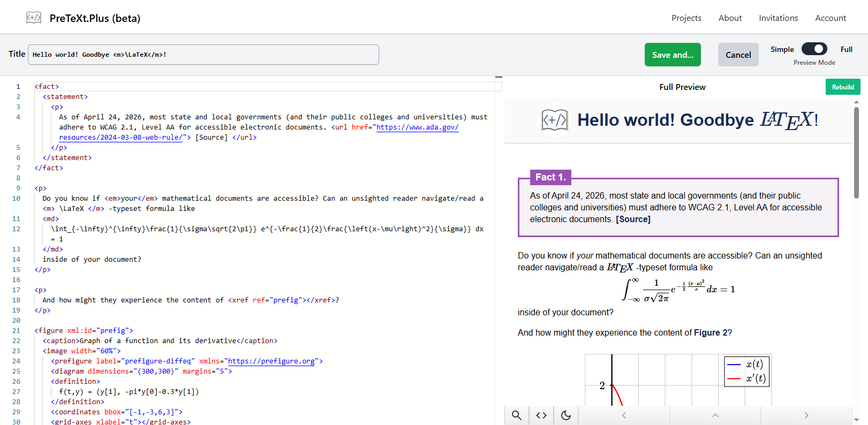Image resolution: width=868 pixels, height=425 pixels.
Task: Open search in the preview toolbar
Action: pyautogui.click(x=517, y=415)
